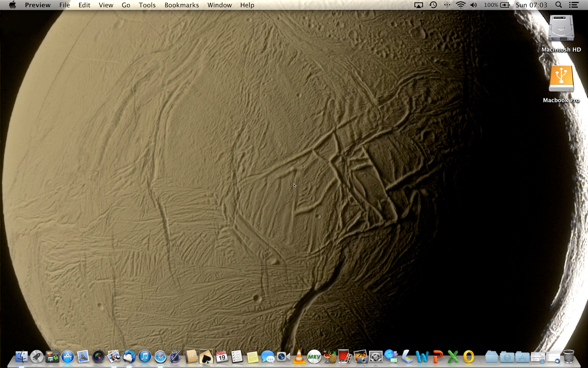This screenshot has height=368, width=588.
Task: Open AirPlay display menu bar icon
Action: pyautogui.click(x=419, y=5)
